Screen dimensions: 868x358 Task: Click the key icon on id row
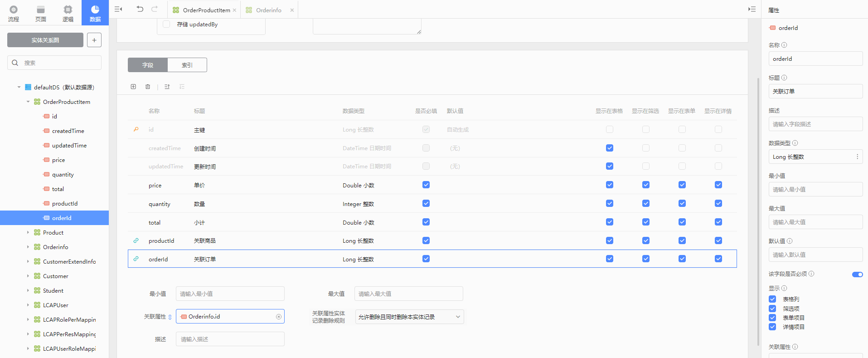pos(136,129)
